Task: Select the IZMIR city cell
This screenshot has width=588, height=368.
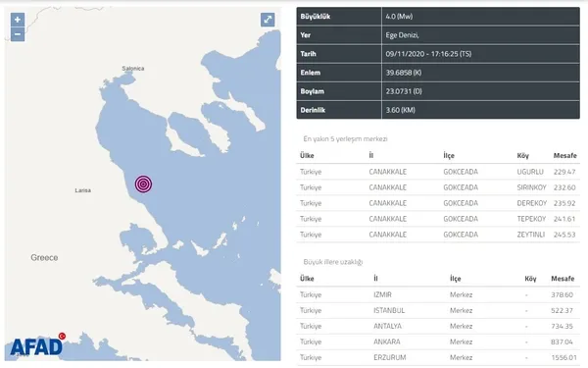Action: pyautogui.click(x=382, y=295)
